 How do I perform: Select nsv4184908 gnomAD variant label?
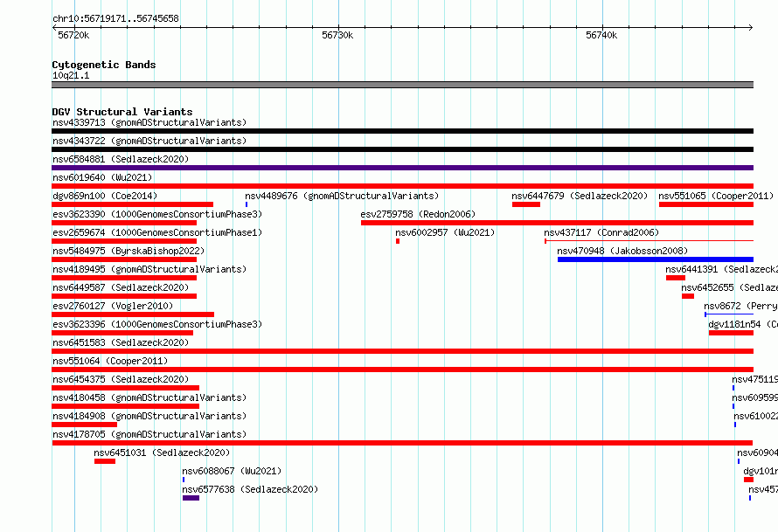coord(149,416)
